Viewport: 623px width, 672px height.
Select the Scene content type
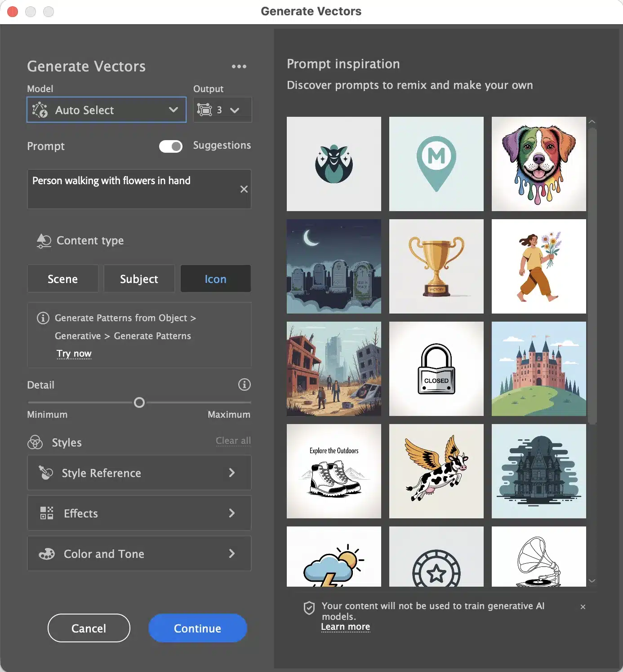pos(63,279)
